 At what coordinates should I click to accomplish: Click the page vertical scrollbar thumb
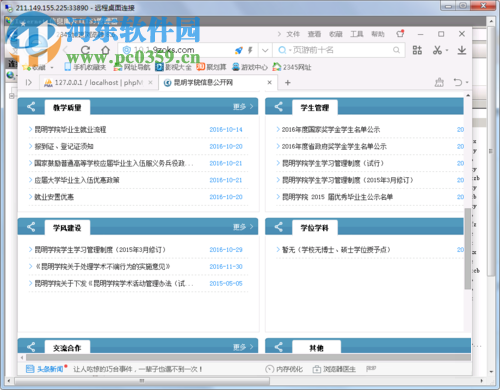pos(468,249)
